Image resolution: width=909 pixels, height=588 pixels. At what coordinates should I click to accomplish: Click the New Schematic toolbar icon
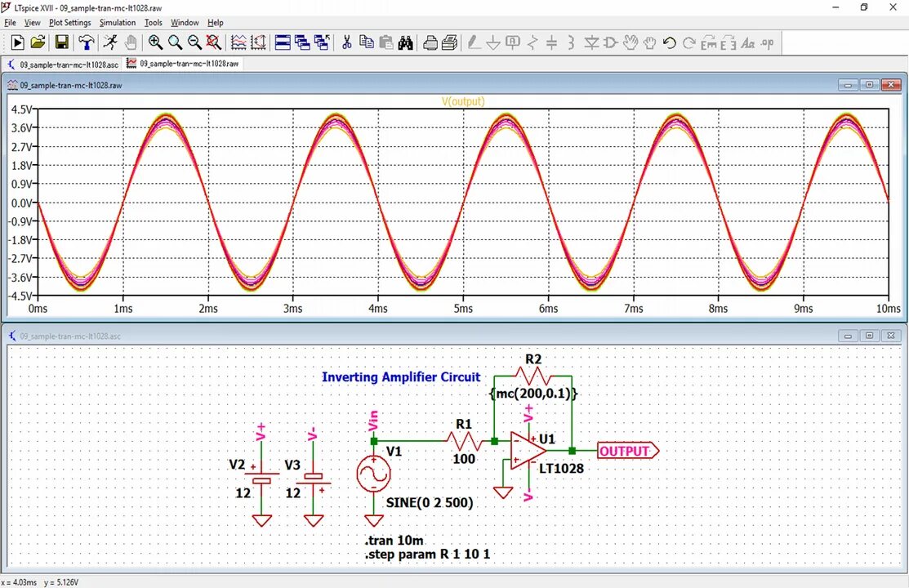(x=17, y=42)
